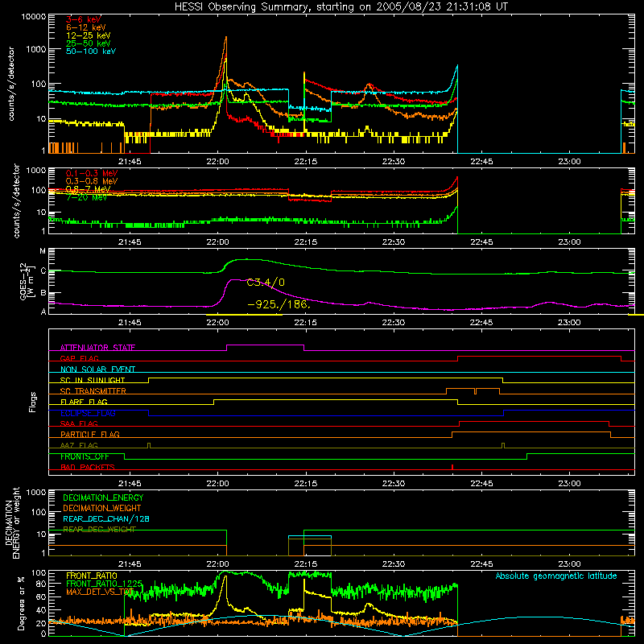Click the 'Absolute geomagnetic latitude' label
Viewport: 644px width, 644px height.
[x=556, y=576]
